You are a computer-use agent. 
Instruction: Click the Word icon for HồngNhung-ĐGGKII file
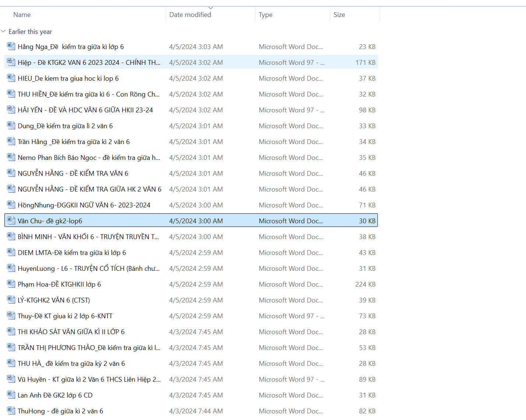pyautogui.click(x=11, y=205)
